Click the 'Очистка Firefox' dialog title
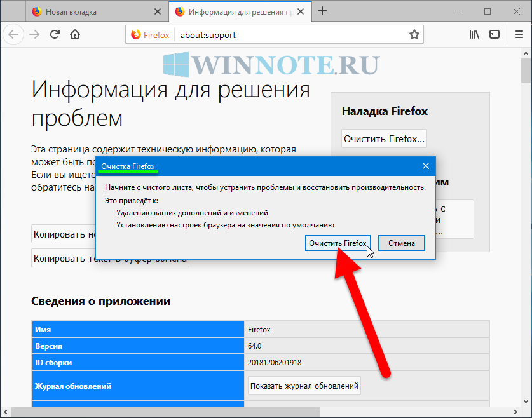Screen dimensions: 532x418 [128, 166]
